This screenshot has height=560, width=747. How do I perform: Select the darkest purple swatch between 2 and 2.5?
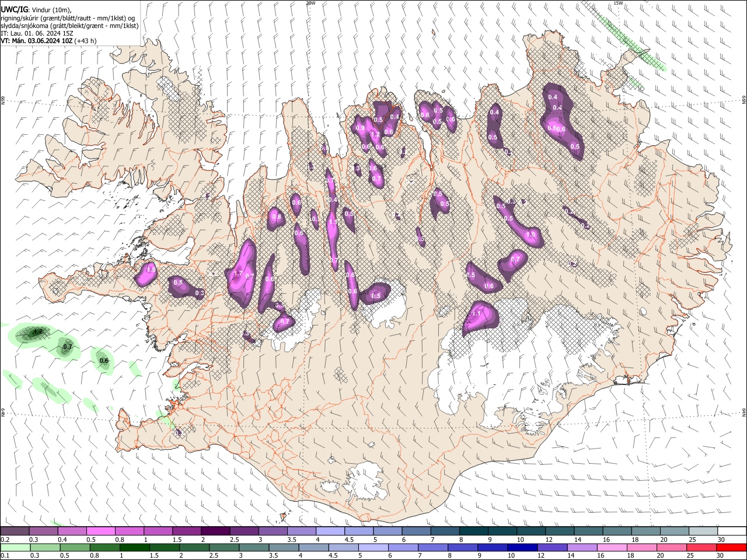coord(215,531)
